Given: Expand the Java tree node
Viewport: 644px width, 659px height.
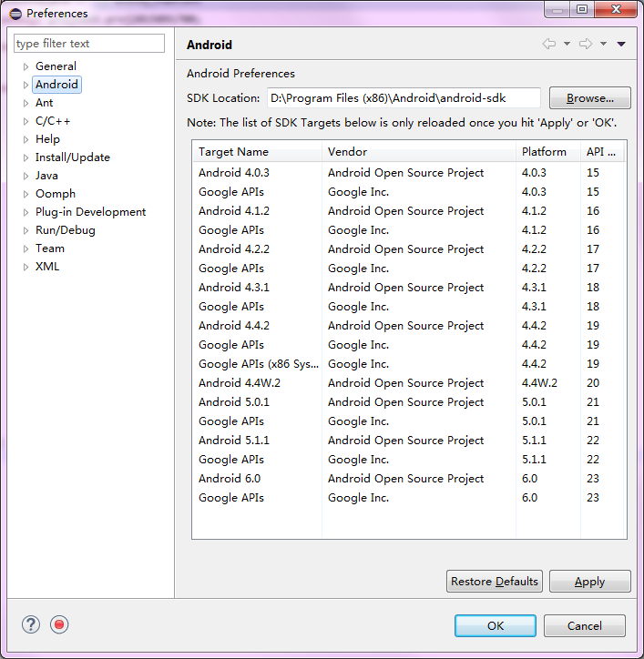Looking at the screenshot, I should tap(26, 176).
